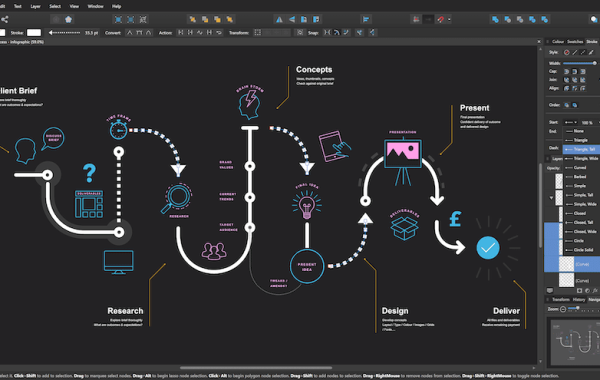Click the layer fx icon
This screenshot has height=380, width=600.
tap(595, 291)
